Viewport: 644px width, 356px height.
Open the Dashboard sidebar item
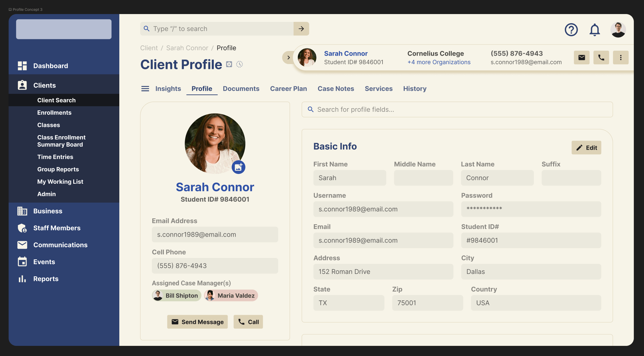(51, 66)
